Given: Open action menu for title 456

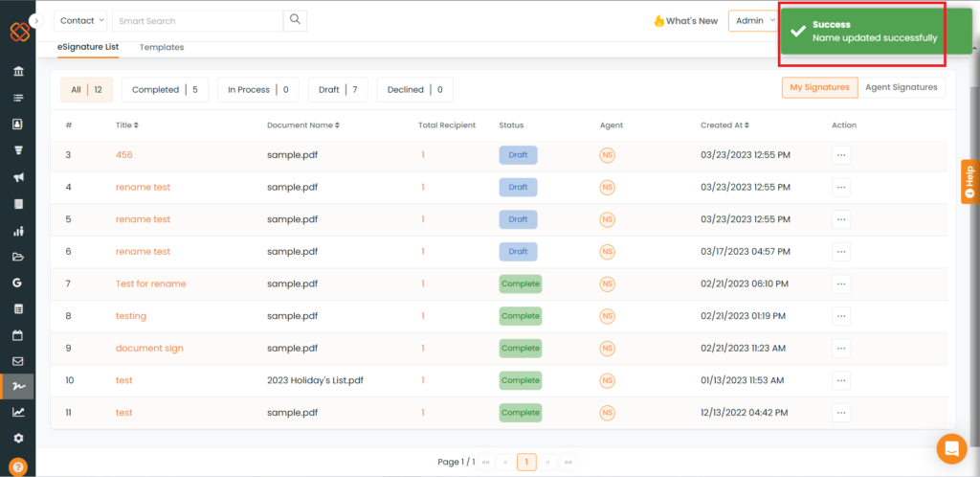Looking at the screenshot, I should click(841, 154).
